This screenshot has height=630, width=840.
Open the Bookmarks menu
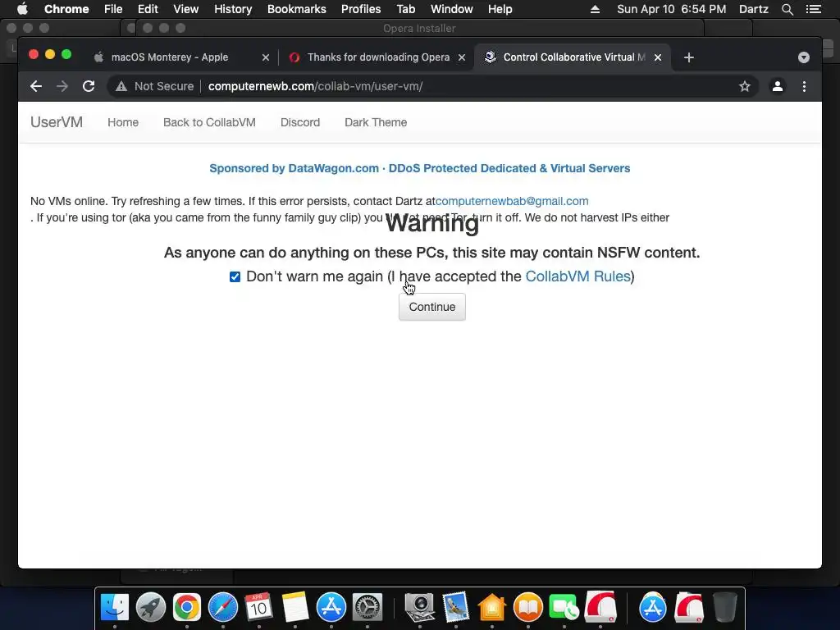[x=297, y=9]
